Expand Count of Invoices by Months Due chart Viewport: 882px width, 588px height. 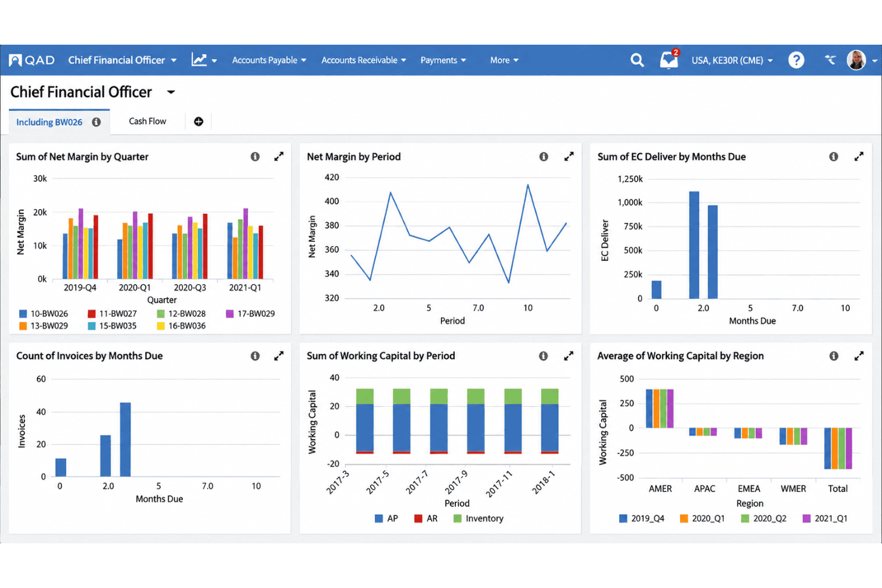278,356
